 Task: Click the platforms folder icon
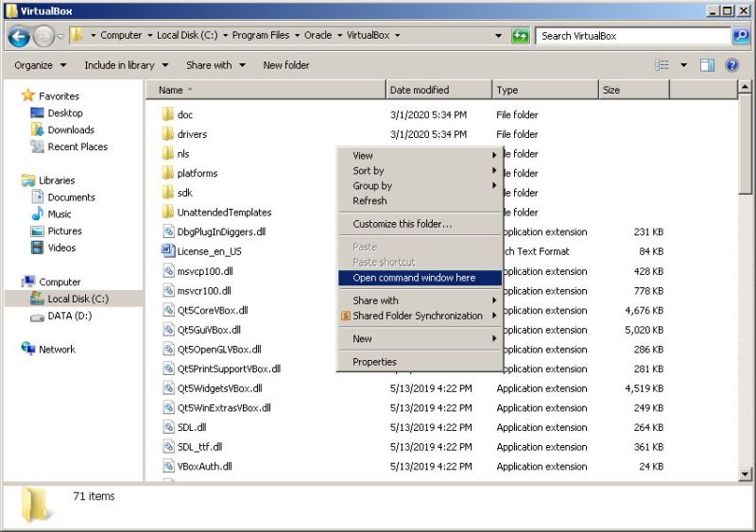tap(167, 173)
